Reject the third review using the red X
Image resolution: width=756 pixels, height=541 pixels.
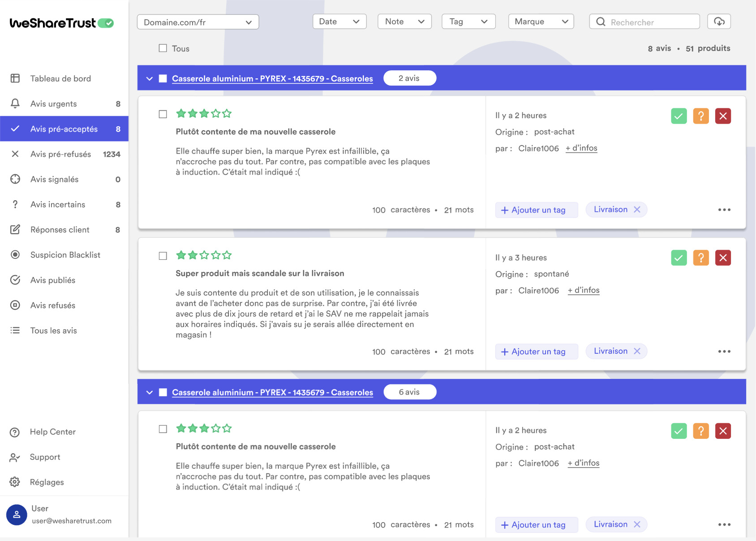(723, 431)
